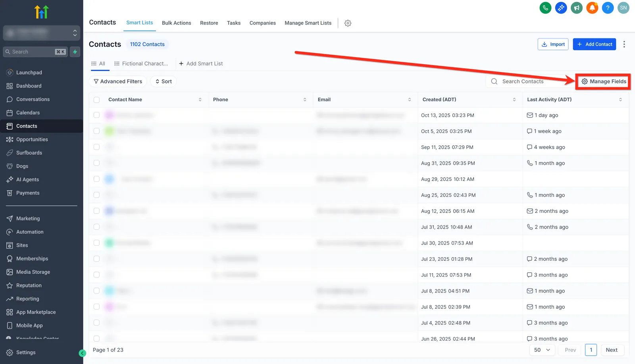Open Advanced Filters panel
Image resolution: width=635 pixels, height=364 pixels.
(118, 81)
